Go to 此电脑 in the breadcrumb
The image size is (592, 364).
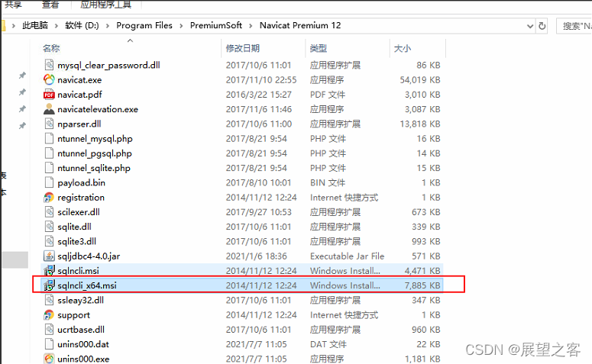[x=35, y=26]
